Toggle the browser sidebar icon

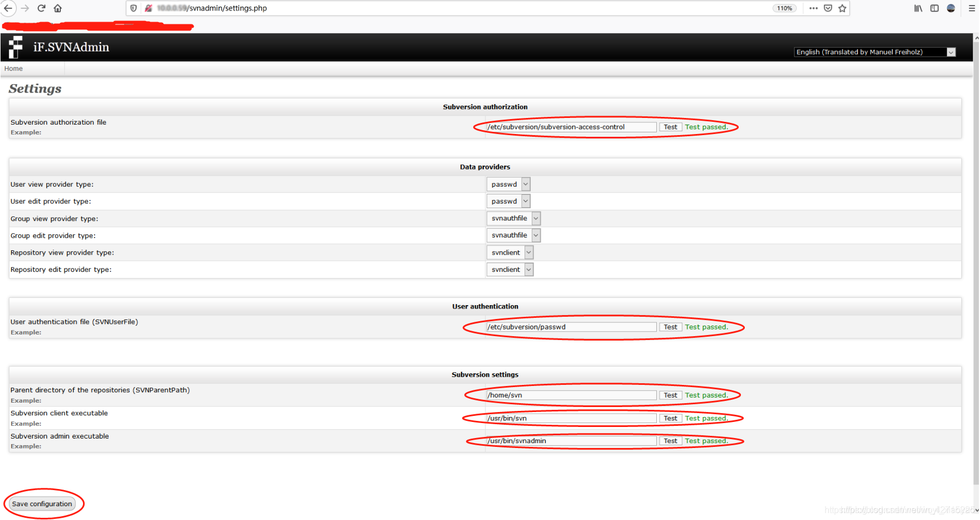(935, 8)
